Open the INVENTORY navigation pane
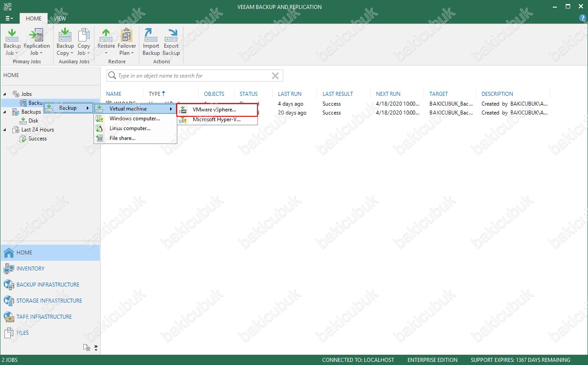This screenshot has width=588, height=365. [50, 269]
